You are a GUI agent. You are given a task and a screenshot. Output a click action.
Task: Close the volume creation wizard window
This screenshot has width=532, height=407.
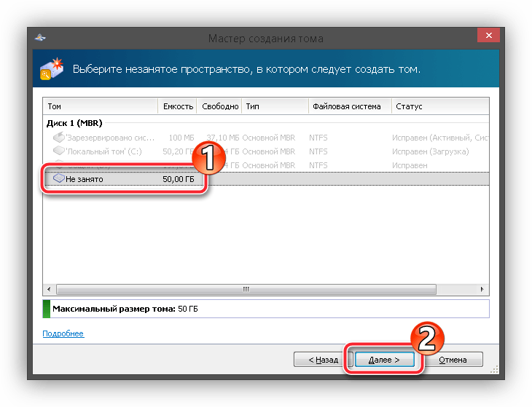(488, 35)
